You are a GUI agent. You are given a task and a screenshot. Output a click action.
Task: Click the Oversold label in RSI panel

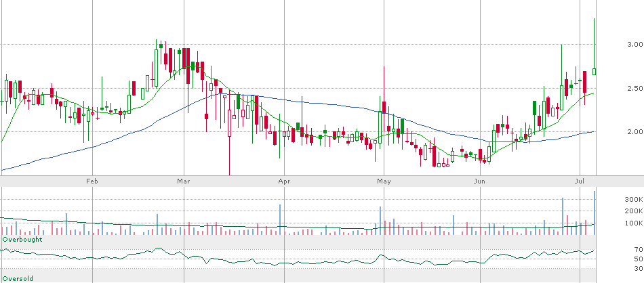tap(18, 278)
